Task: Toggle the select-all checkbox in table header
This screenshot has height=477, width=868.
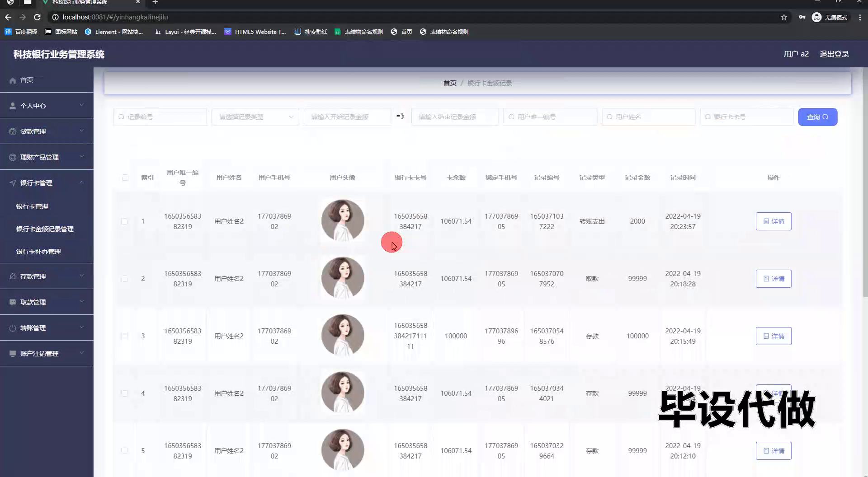Action: pyautogui.click(x=125, y=178)
